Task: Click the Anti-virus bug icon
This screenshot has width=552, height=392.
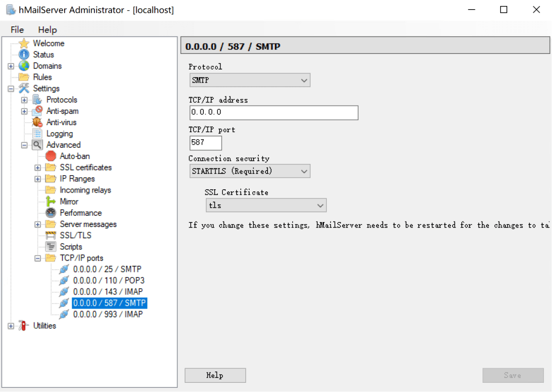Action: 37,123
